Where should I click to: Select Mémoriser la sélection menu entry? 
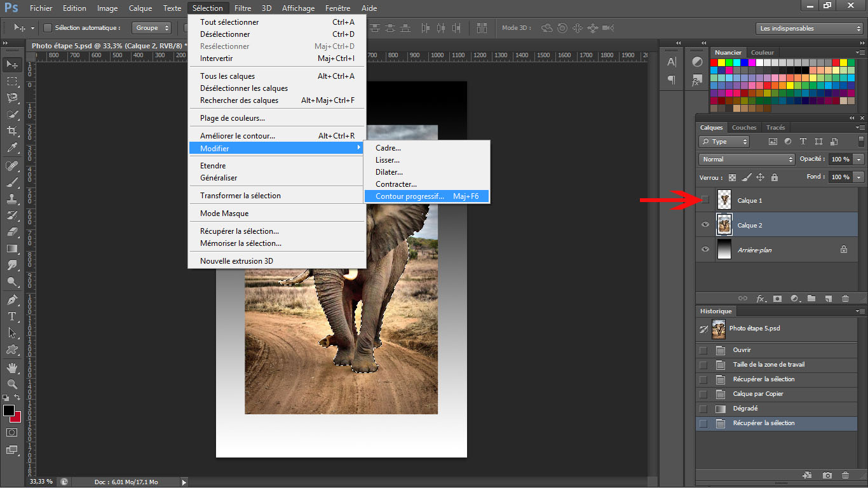(x=277, y=243)
